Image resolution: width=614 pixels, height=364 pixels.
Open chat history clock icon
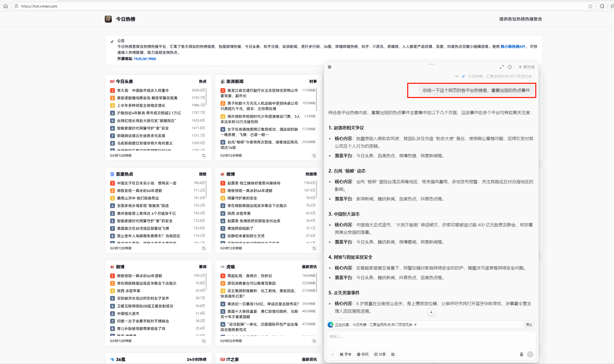click(x=510, y=67)
